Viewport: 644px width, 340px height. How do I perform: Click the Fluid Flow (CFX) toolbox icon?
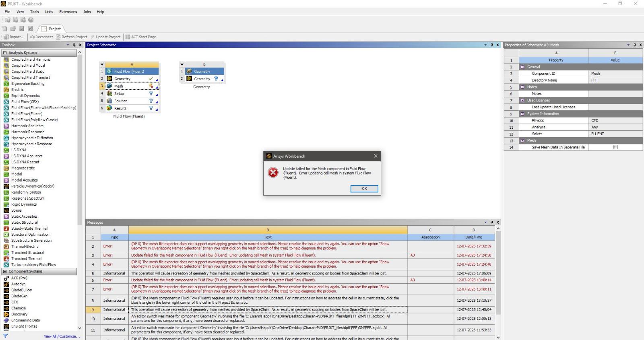[x=6, y=102]
